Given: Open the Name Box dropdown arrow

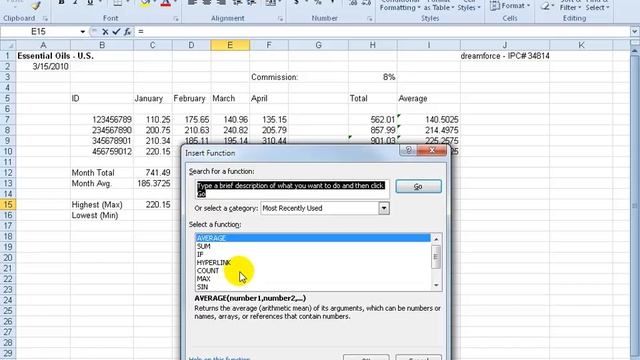Looking at the screenshot, I should (82, 32).
